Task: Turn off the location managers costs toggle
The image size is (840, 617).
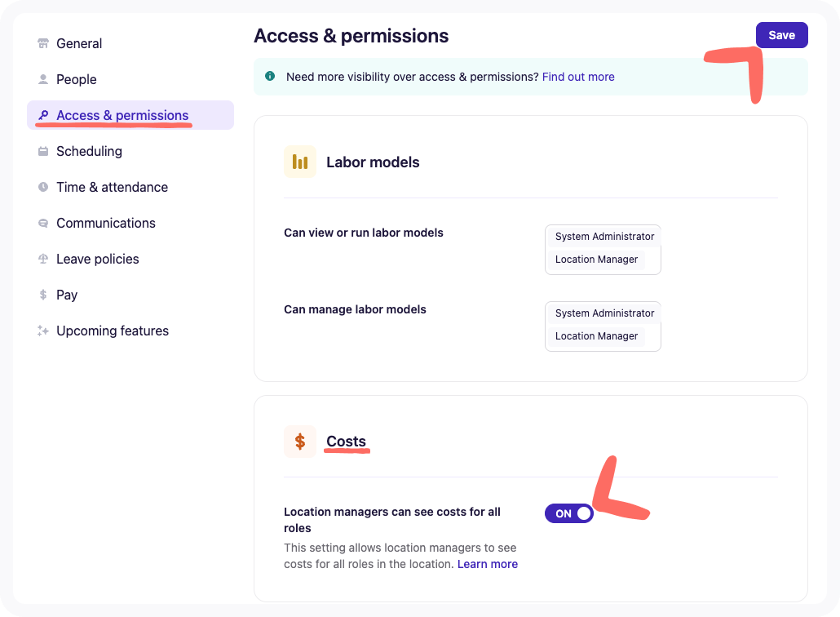Action: tap(568, 513)
